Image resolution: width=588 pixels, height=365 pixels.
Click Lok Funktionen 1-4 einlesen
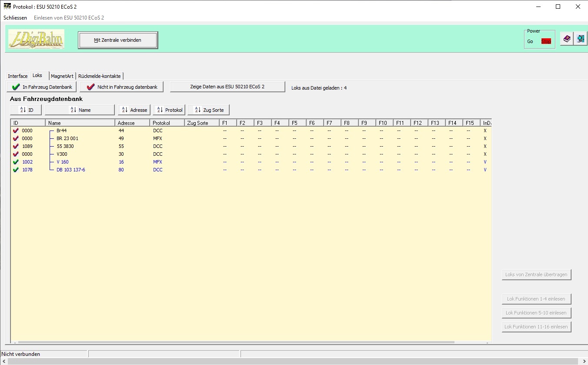[x=536, y=299]
